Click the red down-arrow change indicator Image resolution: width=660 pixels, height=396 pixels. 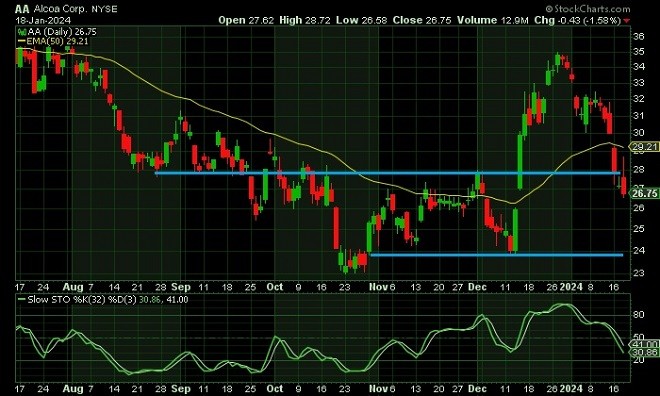(x=627, y=21)
